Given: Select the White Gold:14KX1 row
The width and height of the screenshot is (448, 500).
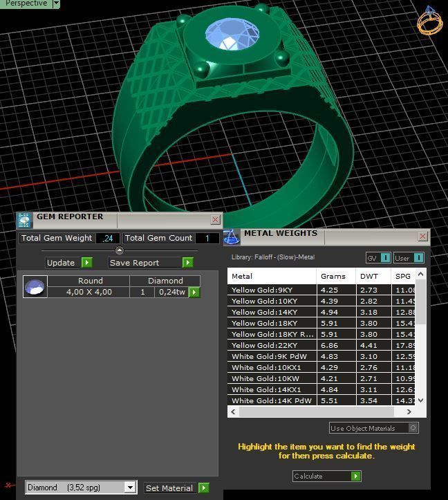Looking at the screenshot, I should pyautogui.click(x=321, y=389).
